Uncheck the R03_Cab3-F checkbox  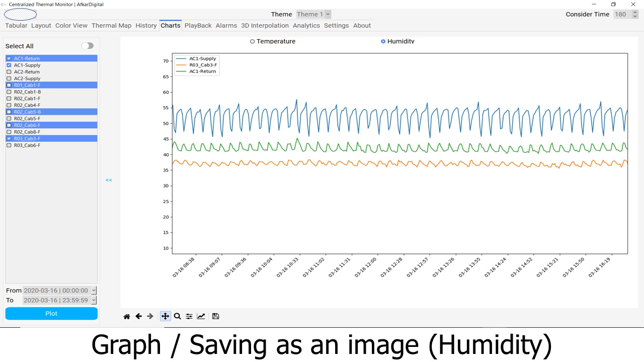click(9, 138)
